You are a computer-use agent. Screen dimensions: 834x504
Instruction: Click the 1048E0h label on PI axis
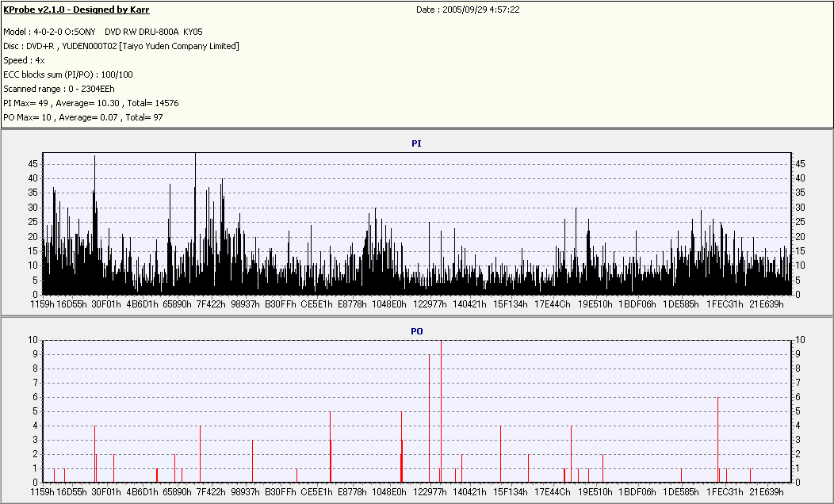pyautogui.click(x=388, y=304)
